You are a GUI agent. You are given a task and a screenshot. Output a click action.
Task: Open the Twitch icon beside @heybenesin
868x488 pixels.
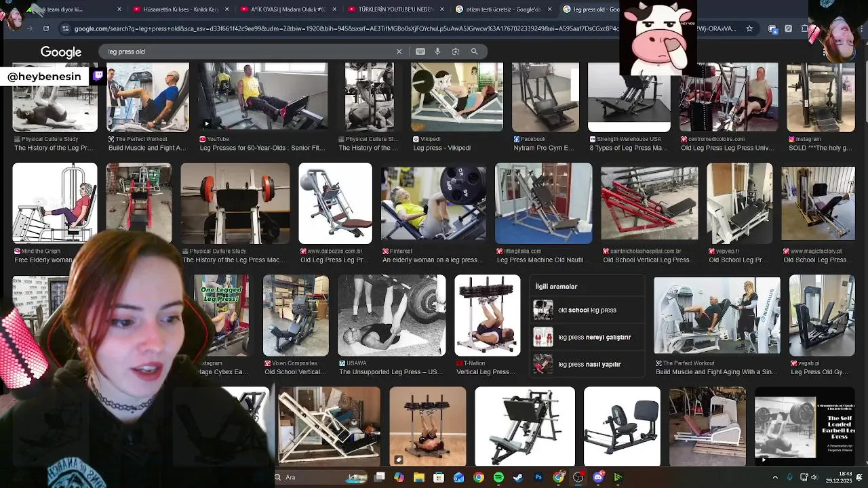(x=98, y=76)
